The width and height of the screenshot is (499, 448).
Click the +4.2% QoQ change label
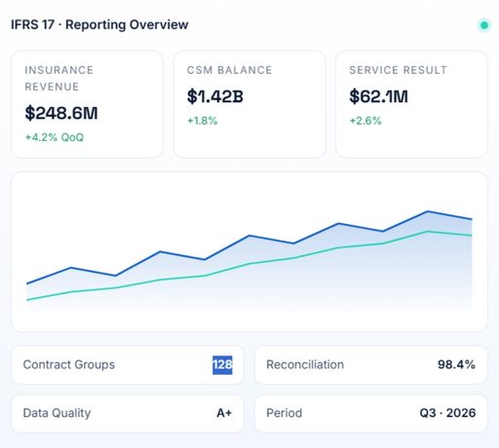pos(55,137)
